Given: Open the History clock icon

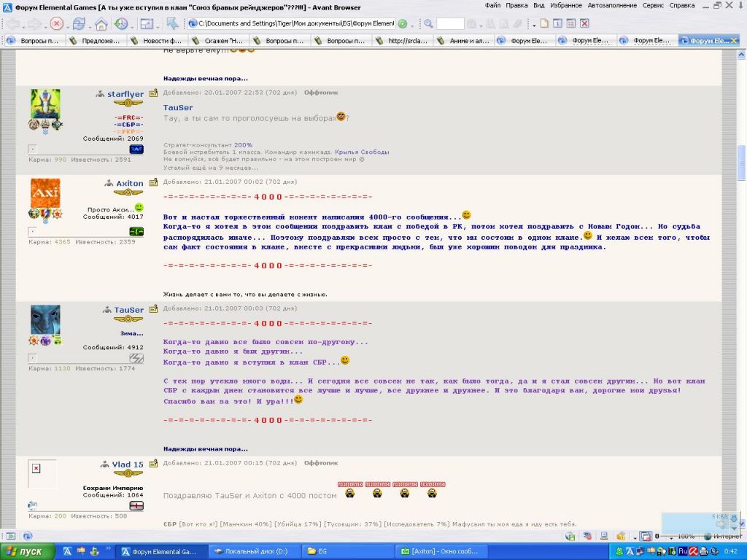Looking at the screenshot, I should 121,24.
